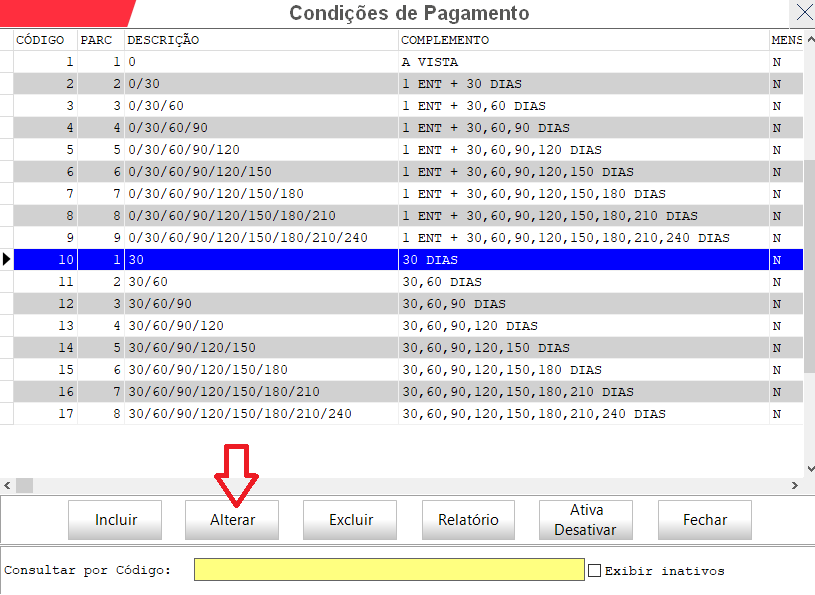Click the Fechar button

(705, 520)
